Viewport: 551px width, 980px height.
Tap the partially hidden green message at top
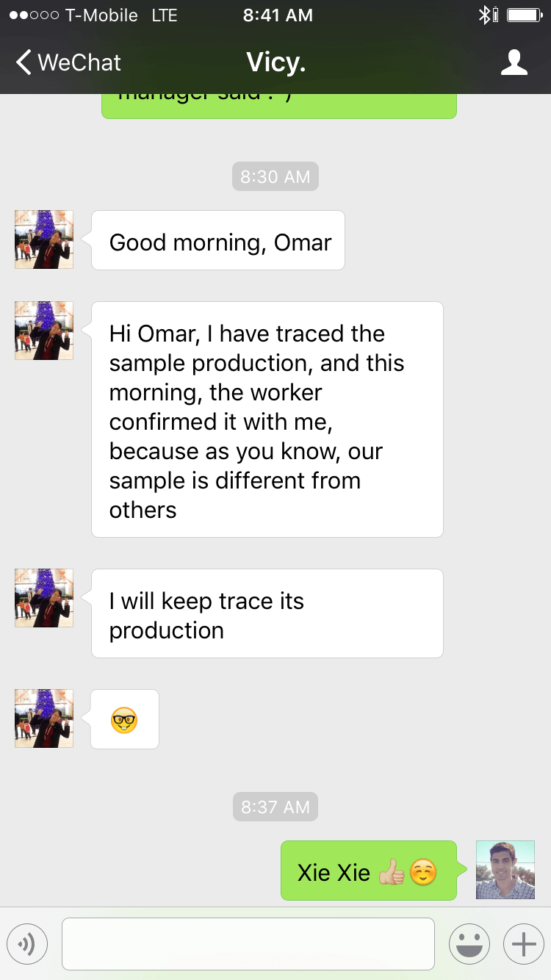(x=278, y=105)
